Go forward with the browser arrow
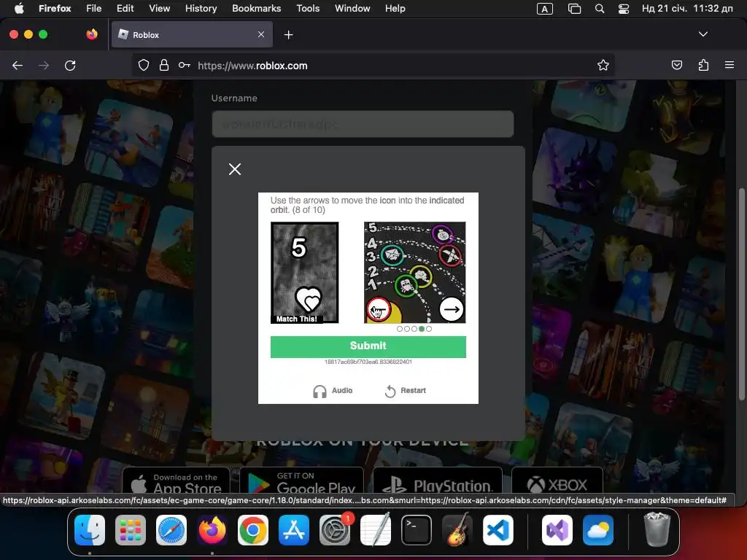The height and width of the screenshot is (560, 747). (x=44, y=66)
